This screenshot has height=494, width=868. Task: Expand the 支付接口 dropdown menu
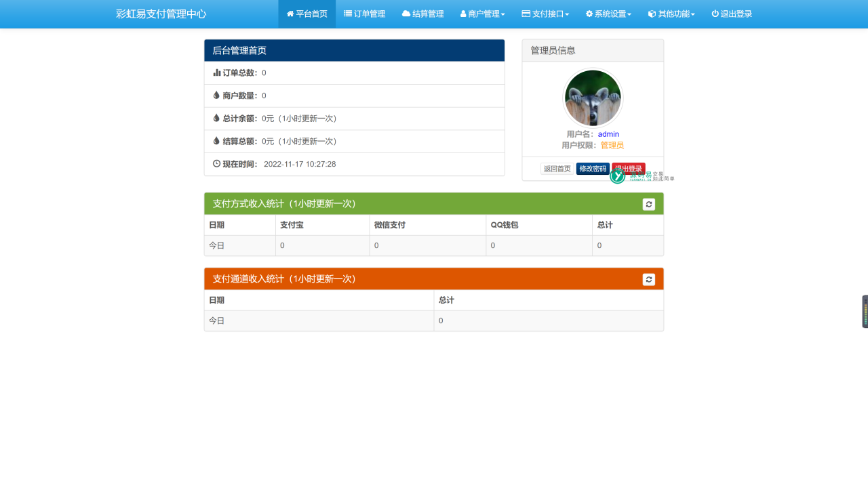545,14
